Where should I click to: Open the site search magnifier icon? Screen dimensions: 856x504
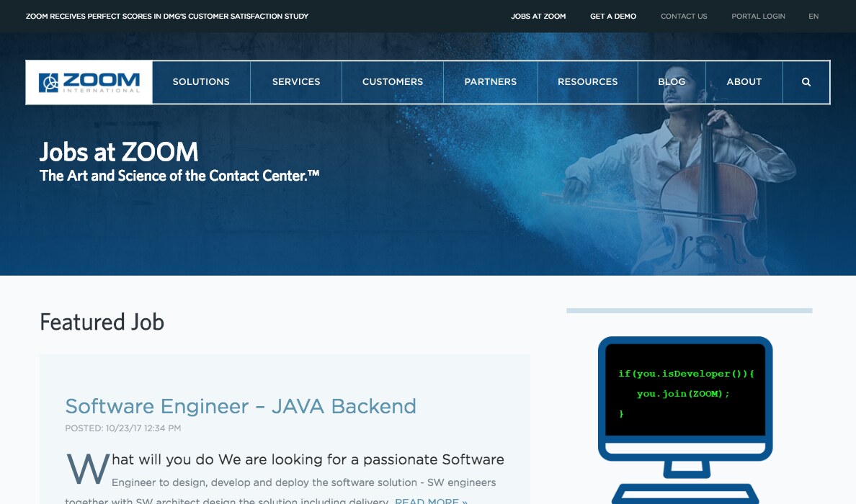click(x=806, y=82)
